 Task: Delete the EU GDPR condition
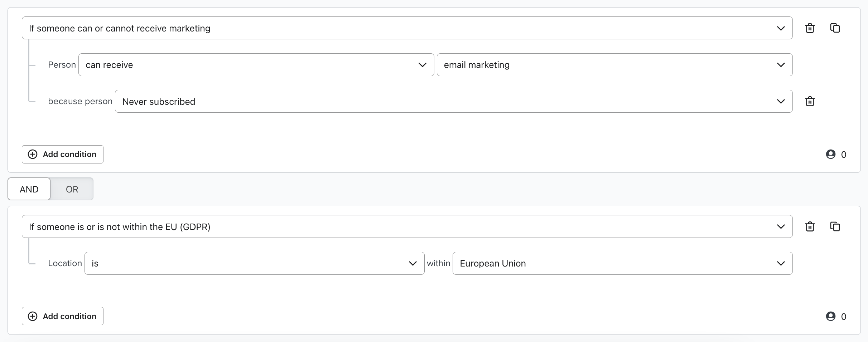coord(810,226)
